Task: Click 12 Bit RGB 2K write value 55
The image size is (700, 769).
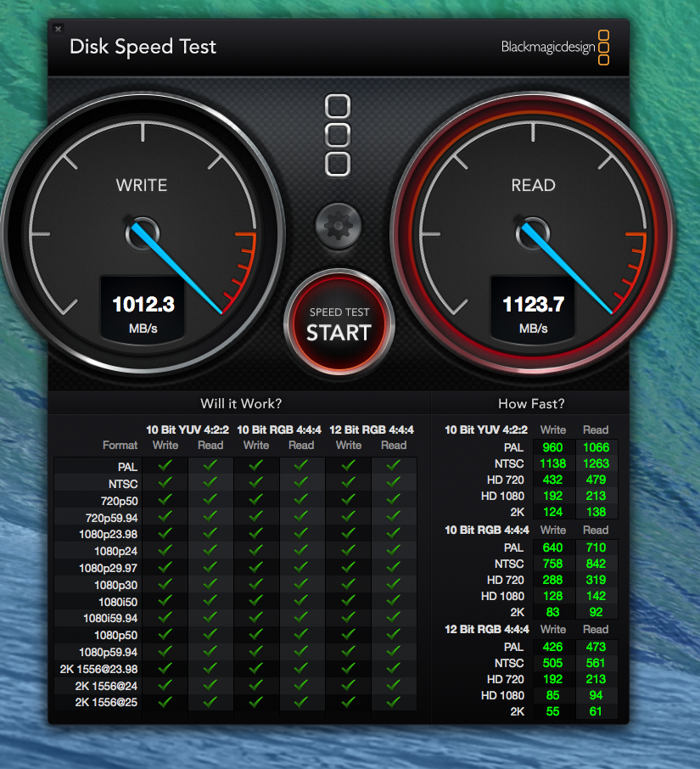Action: tap(552, 711)
